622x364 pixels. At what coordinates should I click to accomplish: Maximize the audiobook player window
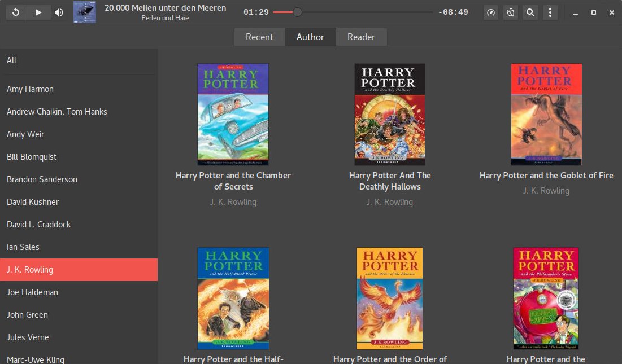[x=593, y=12]
